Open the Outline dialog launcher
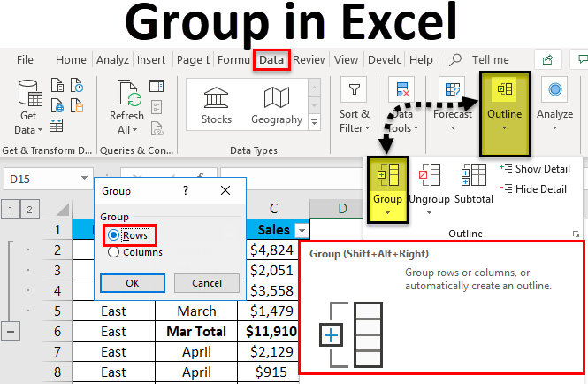The width and height of the screenshot is (588, 384). [x=576, y=234]
